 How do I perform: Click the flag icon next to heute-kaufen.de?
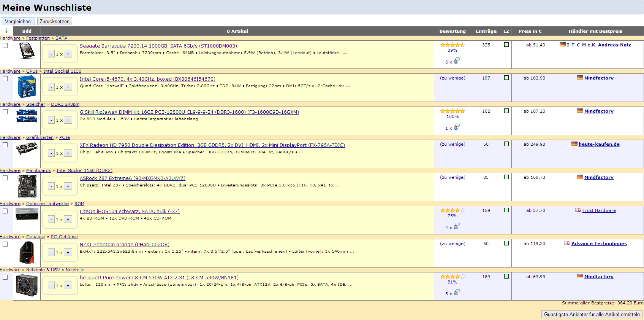tap(574, 144)
